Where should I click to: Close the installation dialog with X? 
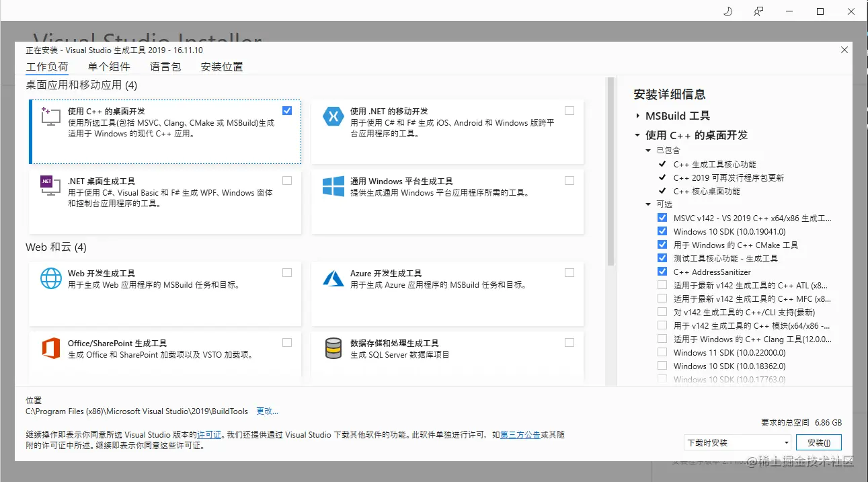point(844,50)
